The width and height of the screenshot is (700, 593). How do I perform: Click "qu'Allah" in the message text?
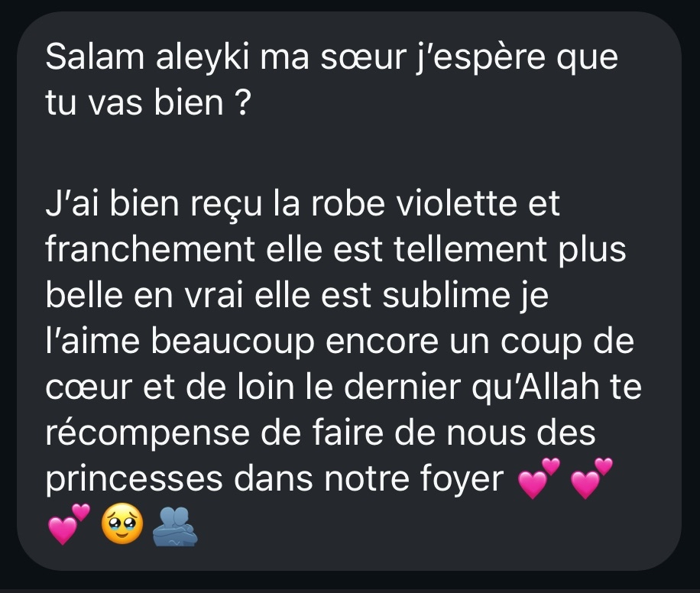pyautogui.click(x=535, y=387)
